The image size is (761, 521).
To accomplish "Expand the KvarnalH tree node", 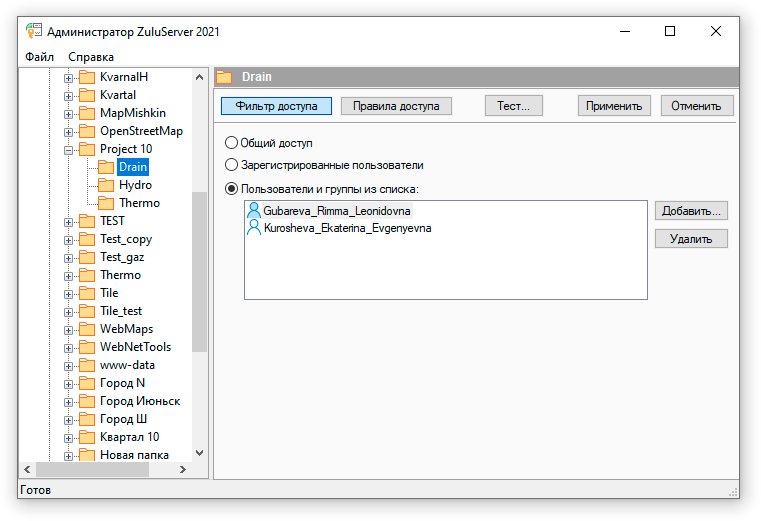I will 68,78.
